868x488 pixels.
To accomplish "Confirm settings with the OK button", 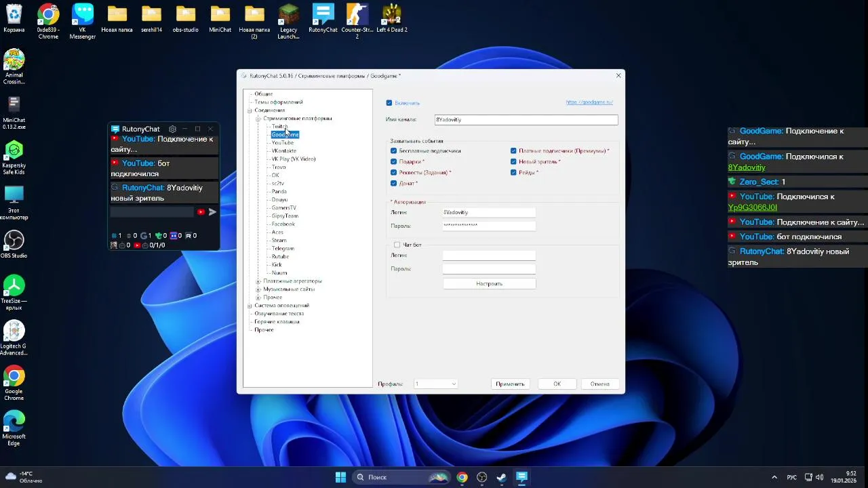I will point(557,384).
